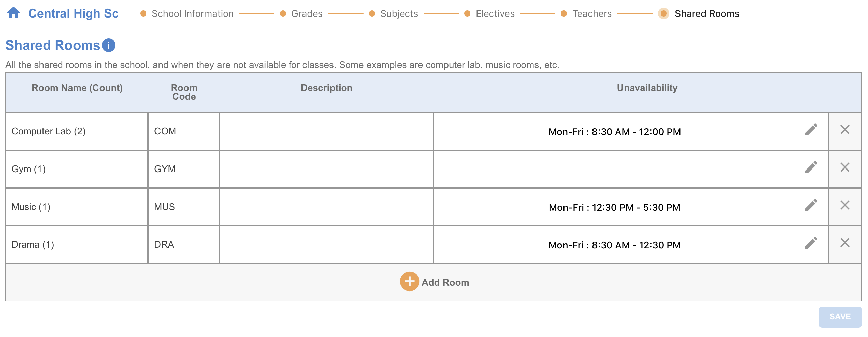868x337 pixels.
Task: Click the SAVE button
Action: click(x=840, y=317)
